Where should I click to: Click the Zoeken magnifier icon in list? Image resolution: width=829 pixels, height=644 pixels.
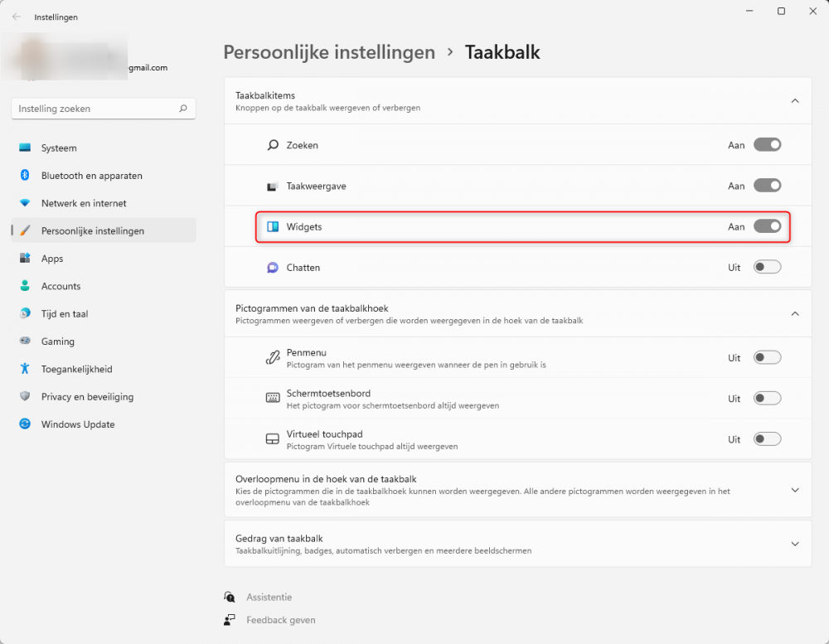point(273,145)
